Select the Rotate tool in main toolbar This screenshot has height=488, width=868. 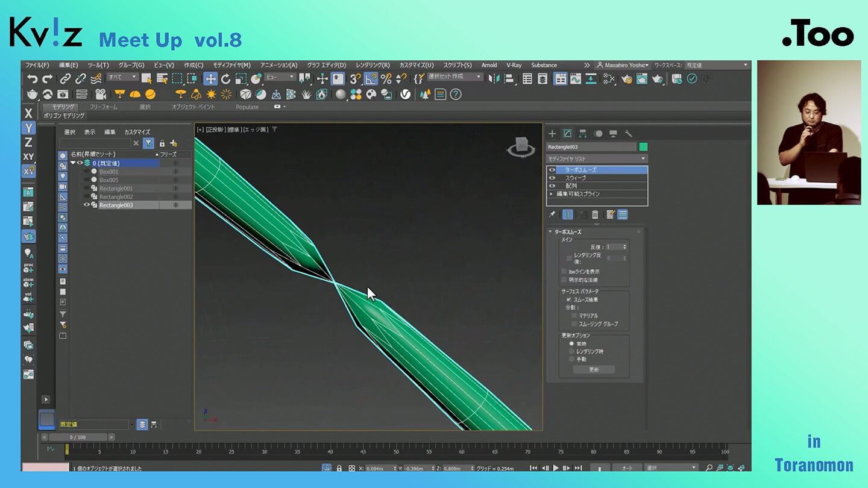click(225, 79)
